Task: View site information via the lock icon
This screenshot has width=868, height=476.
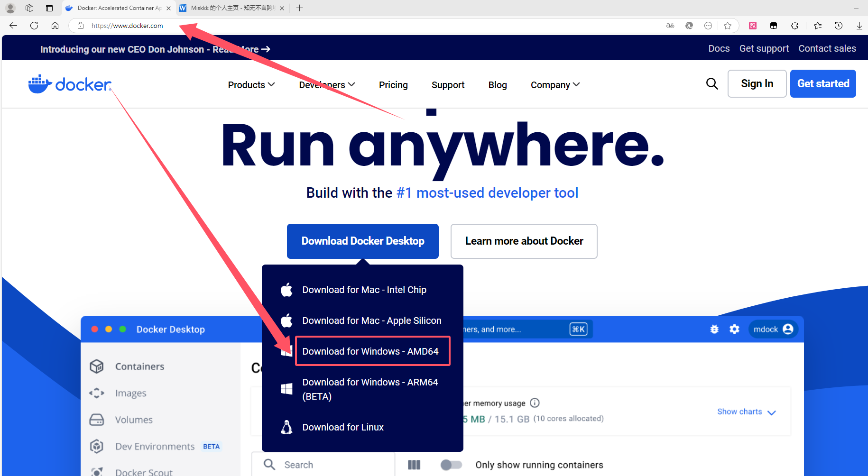Action: pos(81,26)
